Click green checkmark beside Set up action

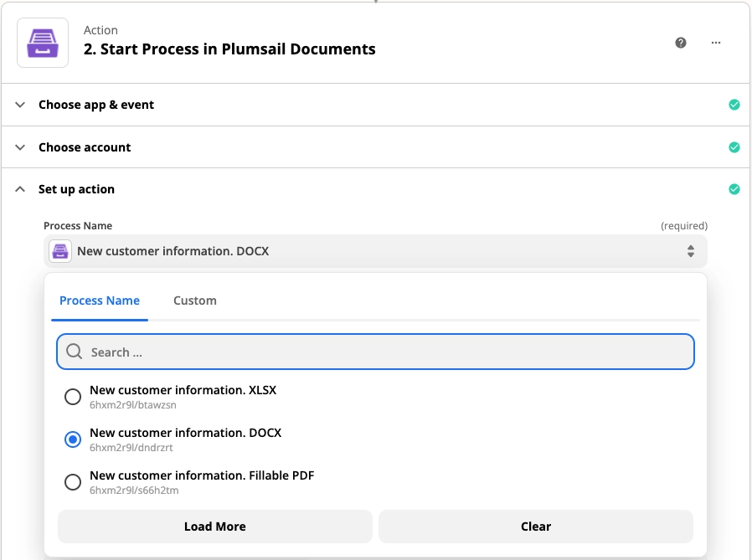coord(734,189)
